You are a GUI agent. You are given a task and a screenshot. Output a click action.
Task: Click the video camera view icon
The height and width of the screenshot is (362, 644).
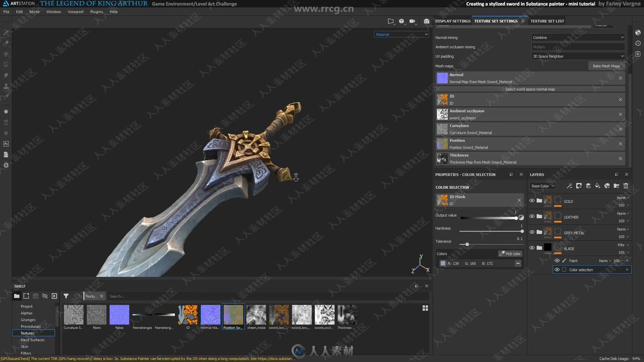click(412, 21)
